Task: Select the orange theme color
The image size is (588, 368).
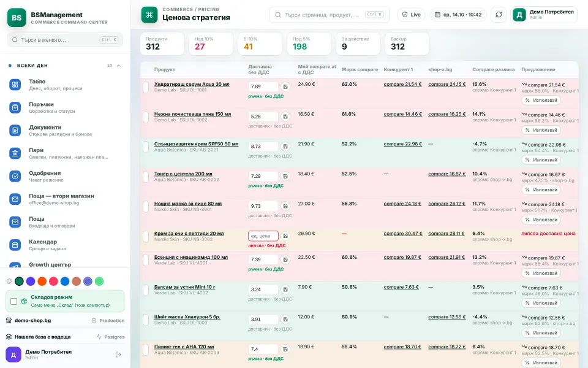Action: pos(42,282)
